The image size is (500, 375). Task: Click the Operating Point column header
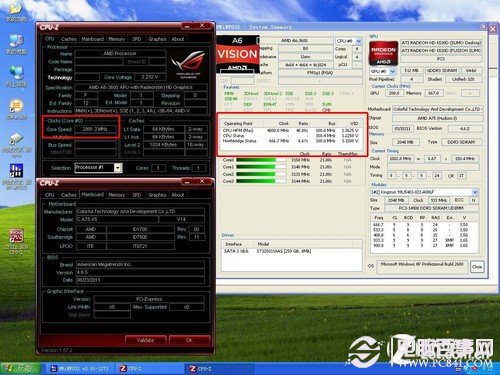coord(238,123)
